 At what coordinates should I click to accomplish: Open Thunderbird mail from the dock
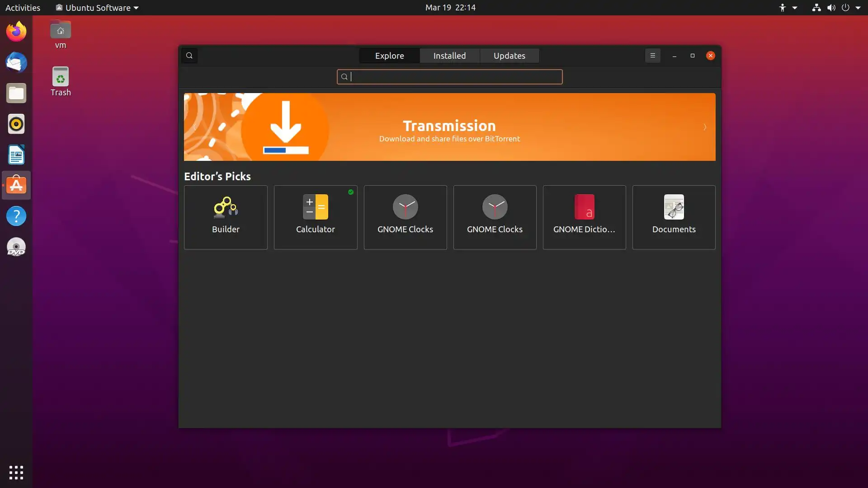tap(16, 62)
